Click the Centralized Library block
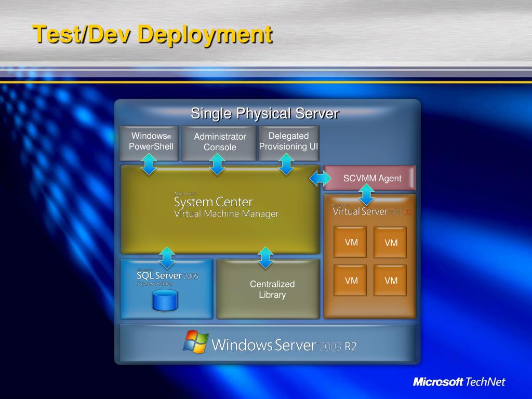This screenshot has height=399, width=532. (x=268, y=289)
